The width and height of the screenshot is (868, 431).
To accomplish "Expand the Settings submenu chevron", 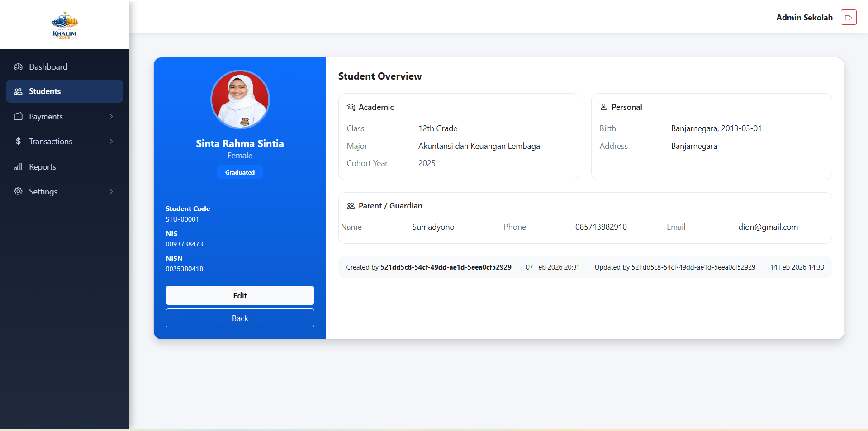I will [111, 192].
